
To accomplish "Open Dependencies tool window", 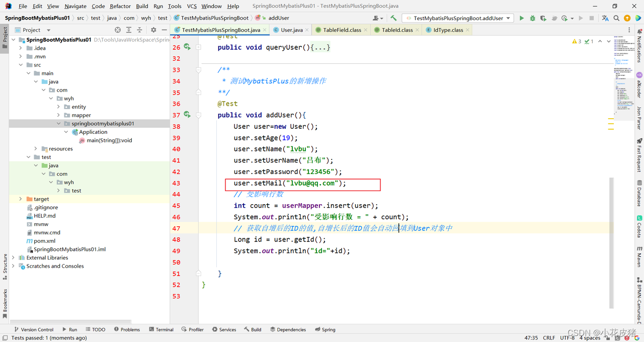I will click(288, 330).
